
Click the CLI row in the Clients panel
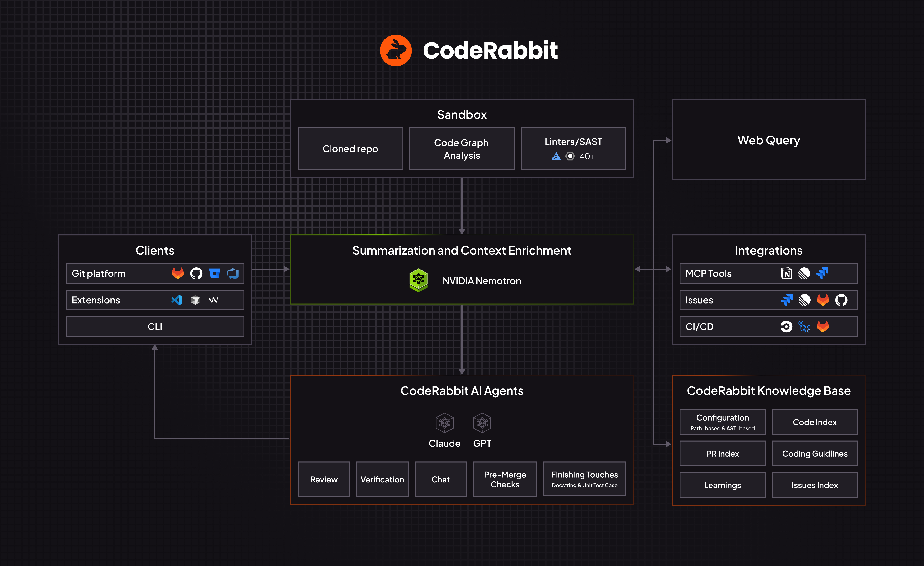(155, 326)
